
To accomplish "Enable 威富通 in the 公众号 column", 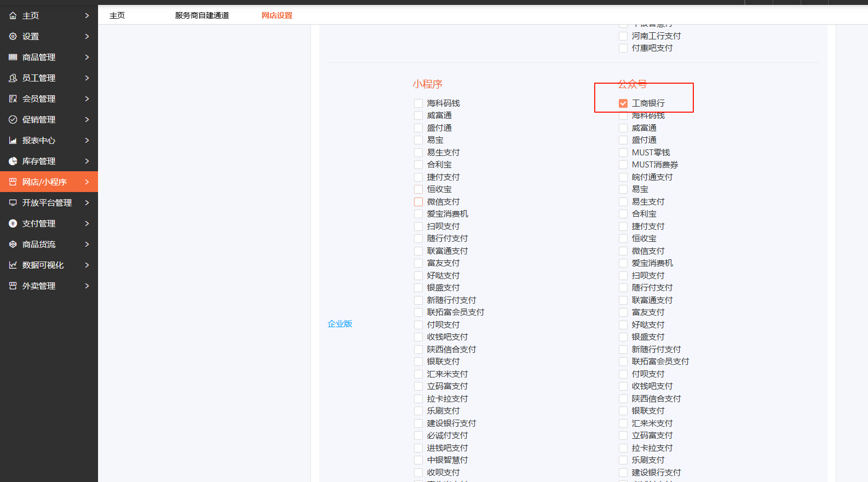I will coord(623,128).
